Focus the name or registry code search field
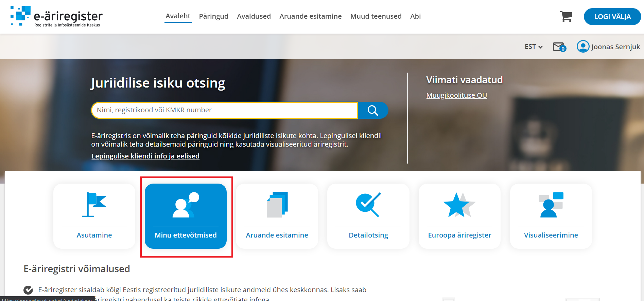 [225, 110]
